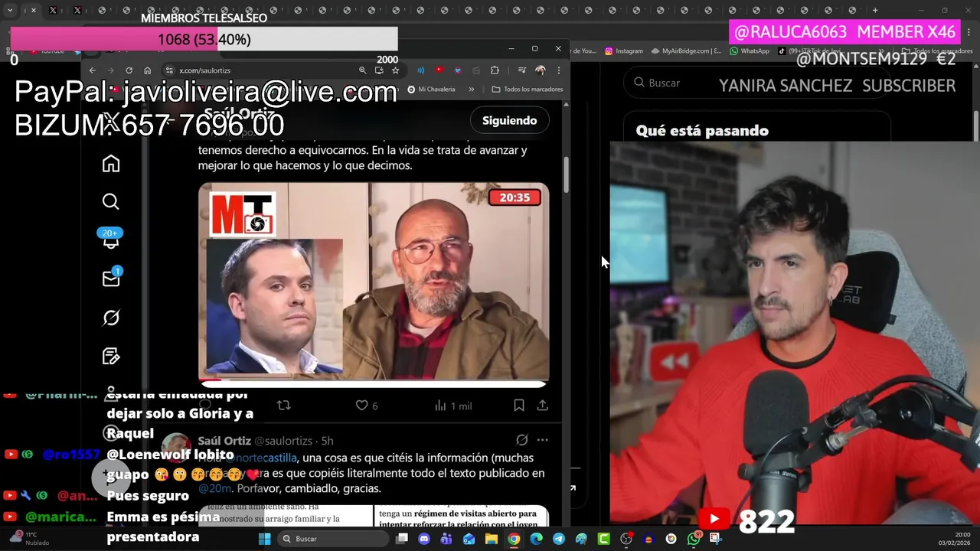This screenshot has height=551, width=980.
Task: Open Instagram bookmark in background window
Action: pyautogui.click(x=623, y=51)
